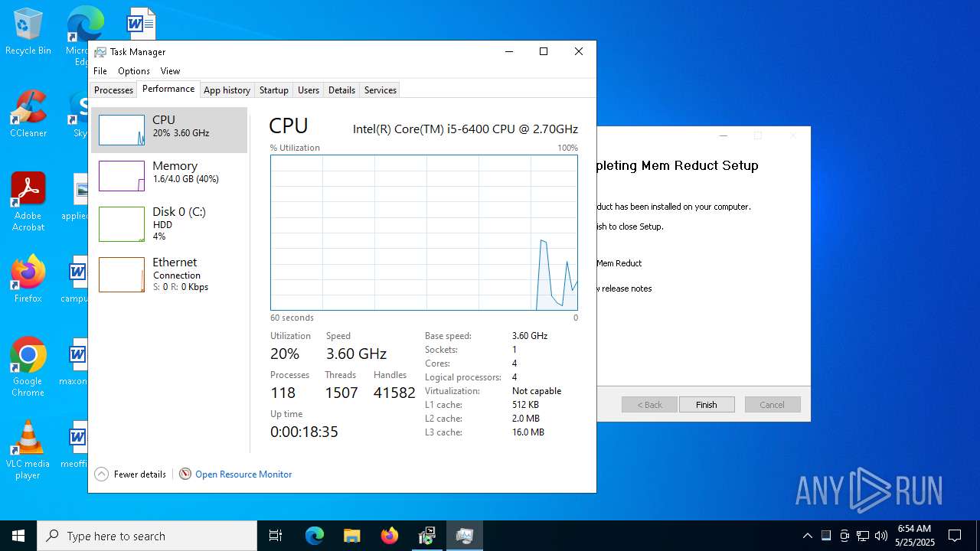Select Disk 0 (C:) in the sidebar
980x551 pixels.
(169, 223)
